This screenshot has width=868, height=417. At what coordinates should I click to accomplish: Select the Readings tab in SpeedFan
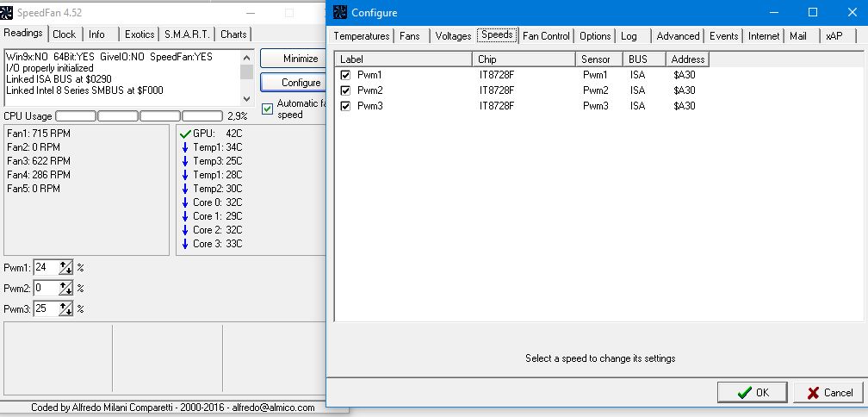click(x=23, y=33)
